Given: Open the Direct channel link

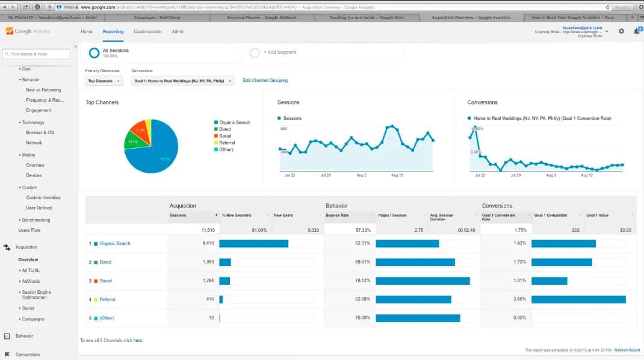Looking at the screenshot, I should point(105,262).
